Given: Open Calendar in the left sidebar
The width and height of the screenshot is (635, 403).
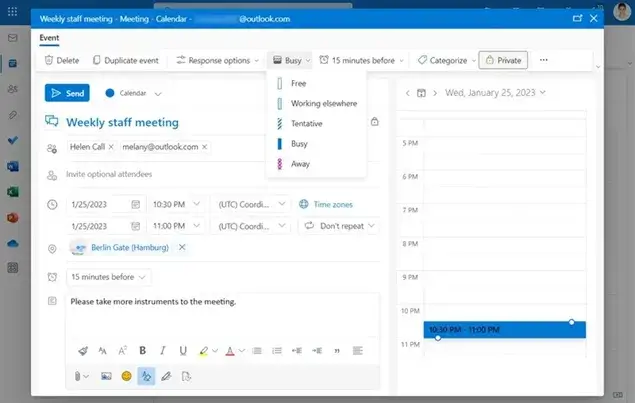Looking at the screenshot, I should point(13,63).
